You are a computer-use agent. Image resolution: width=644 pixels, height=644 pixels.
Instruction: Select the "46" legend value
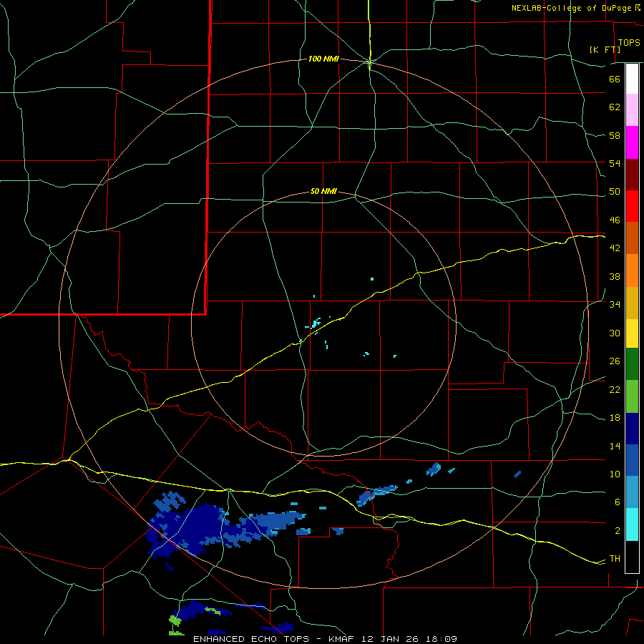tap(615, 220)
